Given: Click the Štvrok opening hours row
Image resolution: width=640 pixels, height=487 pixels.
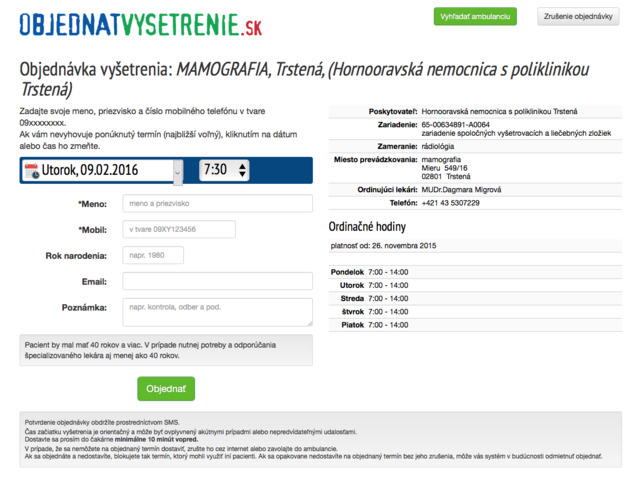Looking at the screenshot, I should (475, 312).
